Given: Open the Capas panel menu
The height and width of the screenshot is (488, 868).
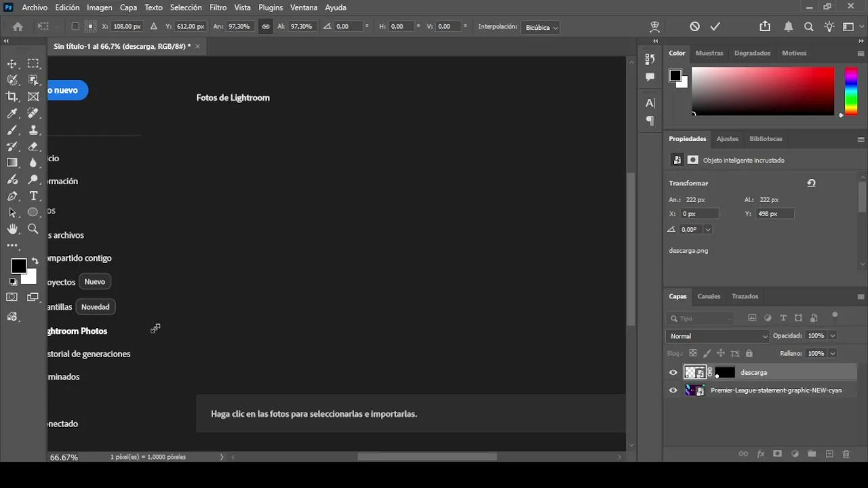Looking at the screenshot, I should click(x=861, y=296).
